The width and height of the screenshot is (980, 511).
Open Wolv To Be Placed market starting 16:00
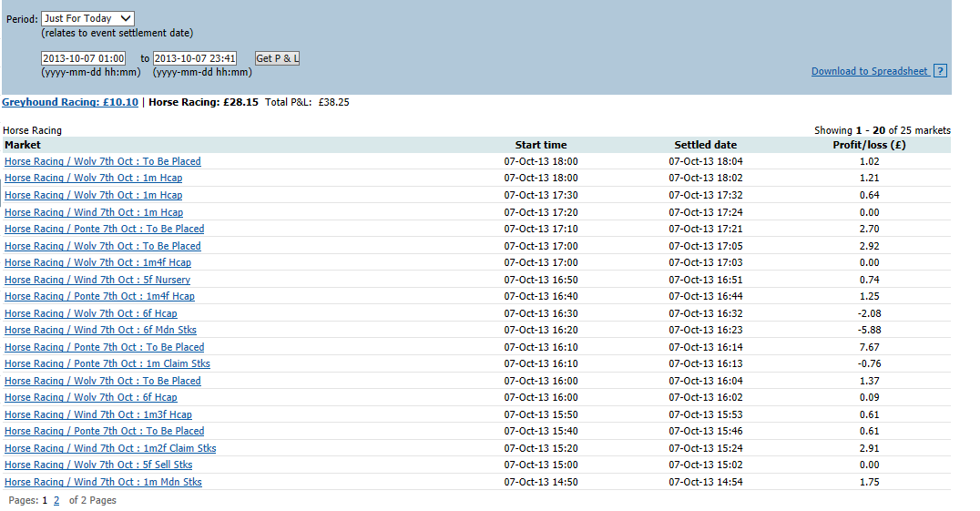(103, 381)
